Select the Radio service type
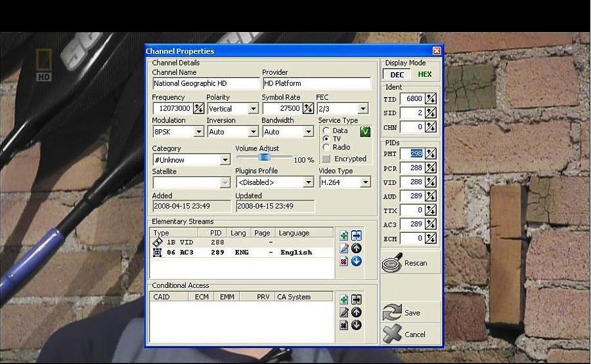The height and width of the screenshot is (364, 591). (x=326, y=148)
